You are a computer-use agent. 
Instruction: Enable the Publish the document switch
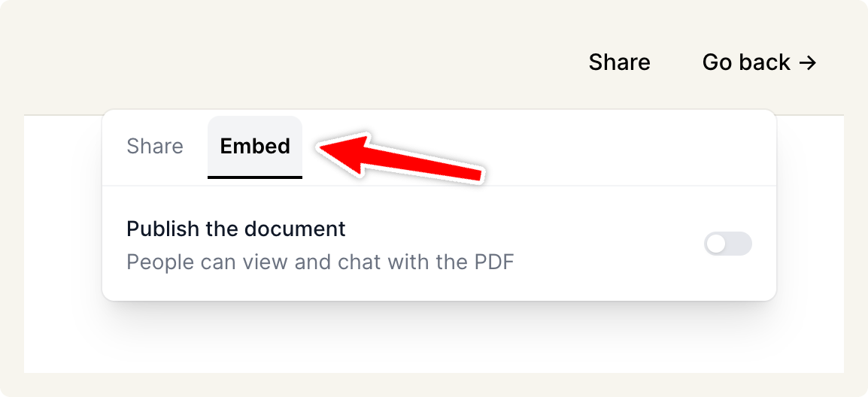727,244
